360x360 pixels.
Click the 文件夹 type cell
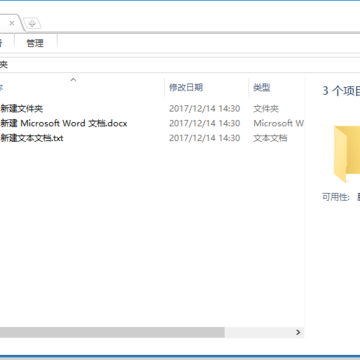coord(266,109)
